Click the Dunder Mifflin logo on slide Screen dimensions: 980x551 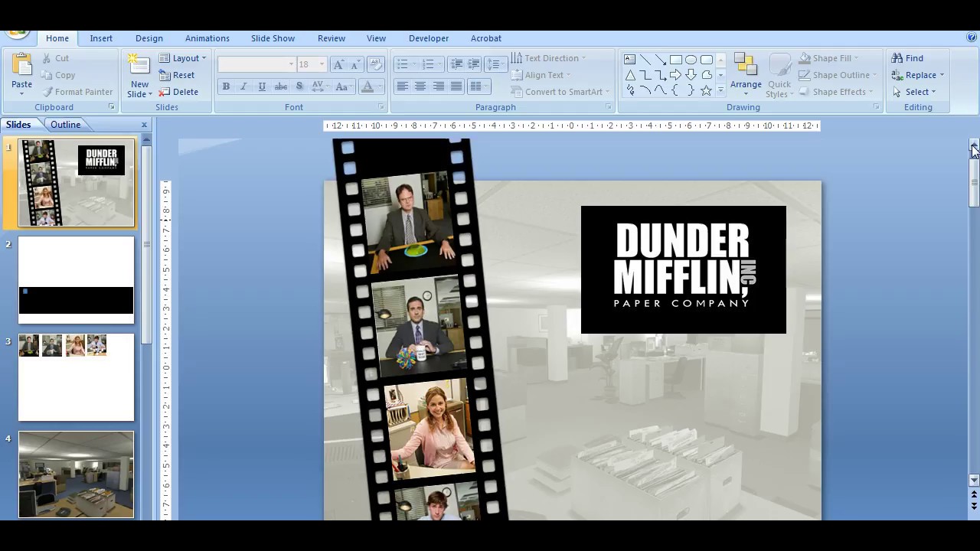pos(683,269)
